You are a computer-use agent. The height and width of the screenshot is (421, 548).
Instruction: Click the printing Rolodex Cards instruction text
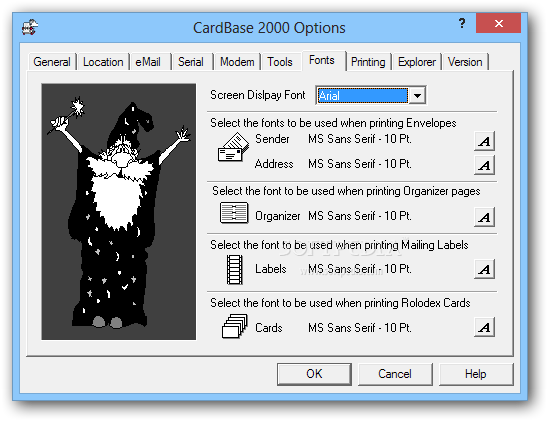coord(340,303)
